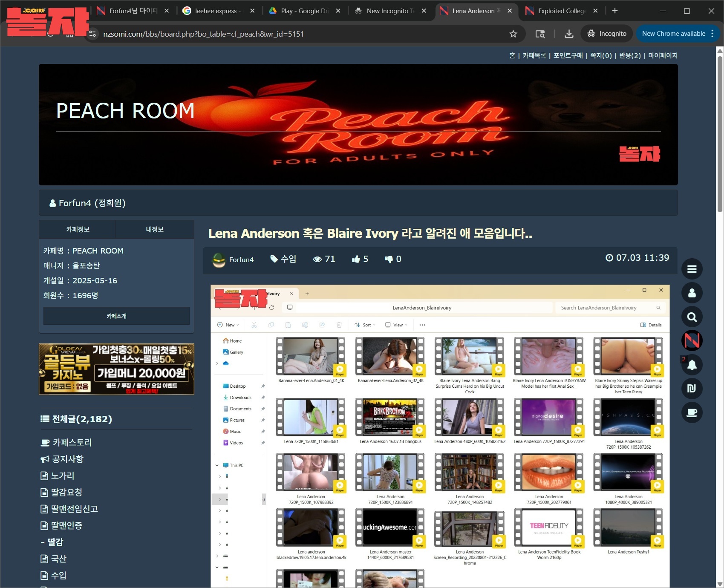Open the 홈 link in top navigation
724x588 pixels.
point(512,55)
